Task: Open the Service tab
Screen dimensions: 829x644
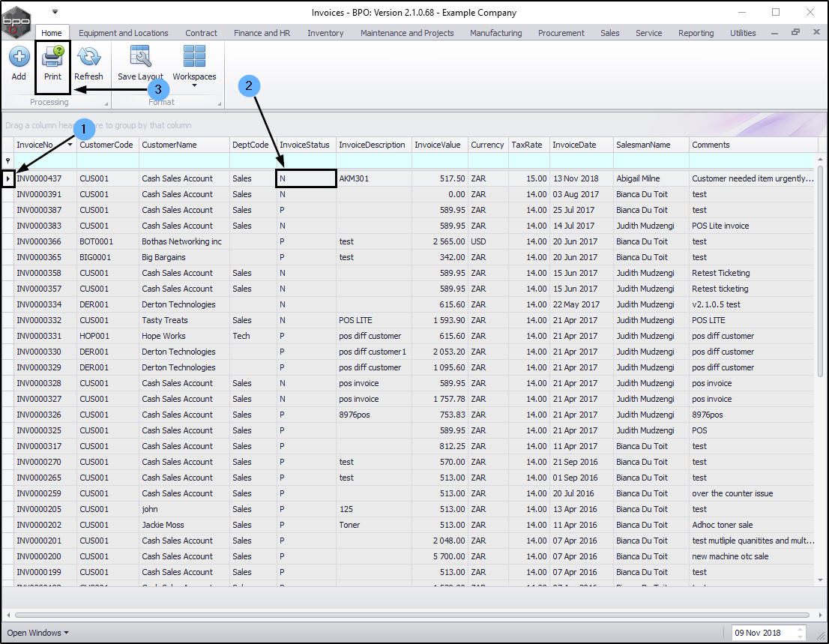Action: [x=648, y=33]
